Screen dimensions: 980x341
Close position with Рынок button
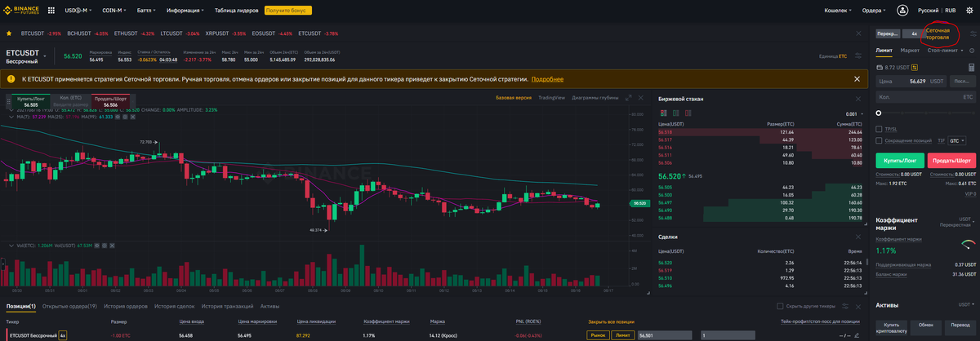[598, 335]
